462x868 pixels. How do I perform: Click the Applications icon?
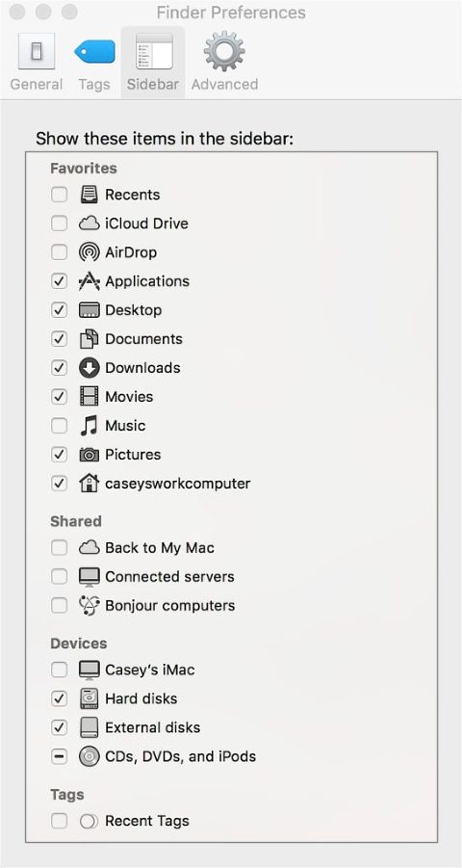90,281
